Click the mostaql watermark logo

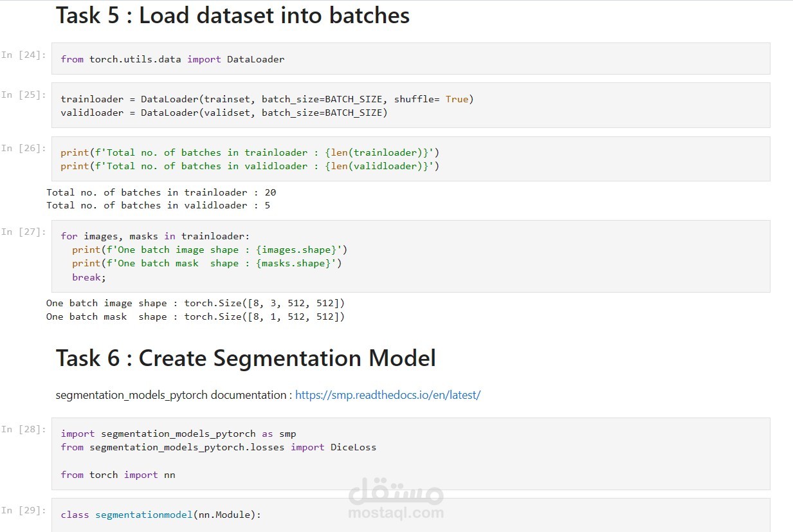tap(396, 499)
